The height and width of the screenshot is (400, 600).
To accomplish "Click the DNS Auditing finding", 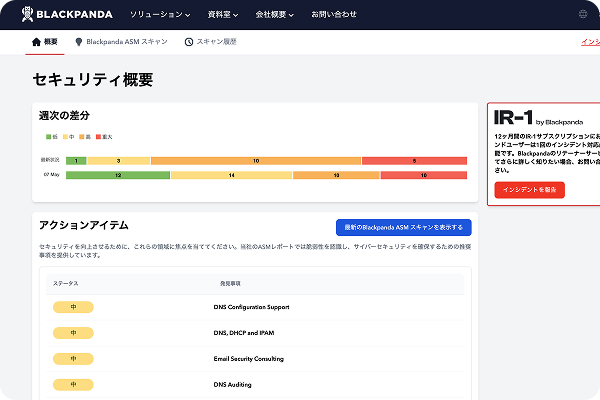I will (232, 385).
